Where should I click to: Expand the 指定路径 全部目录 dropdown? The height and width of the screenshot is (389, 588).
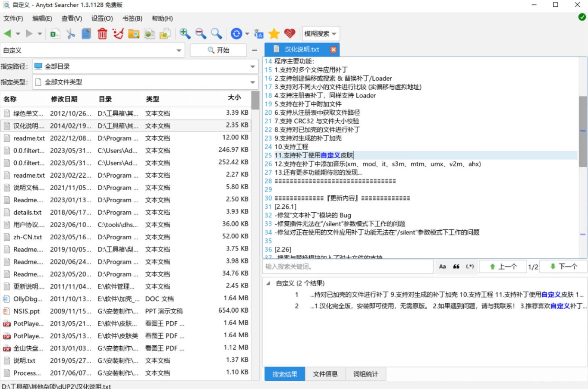tap(252, 66)
